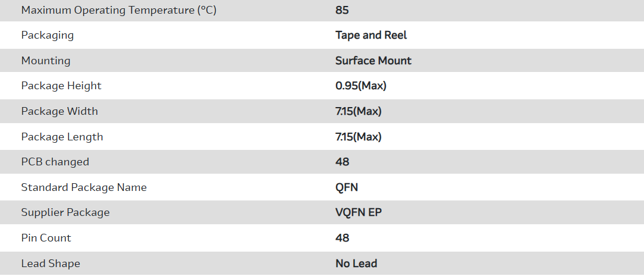
Task: Click the Supplier Package label
Action: 65,212
